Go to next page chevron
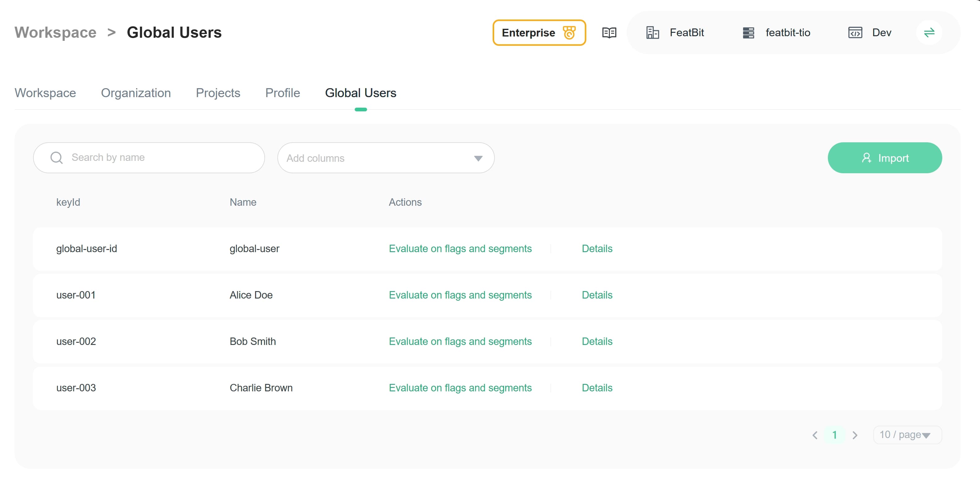 (x=855, y=435)
